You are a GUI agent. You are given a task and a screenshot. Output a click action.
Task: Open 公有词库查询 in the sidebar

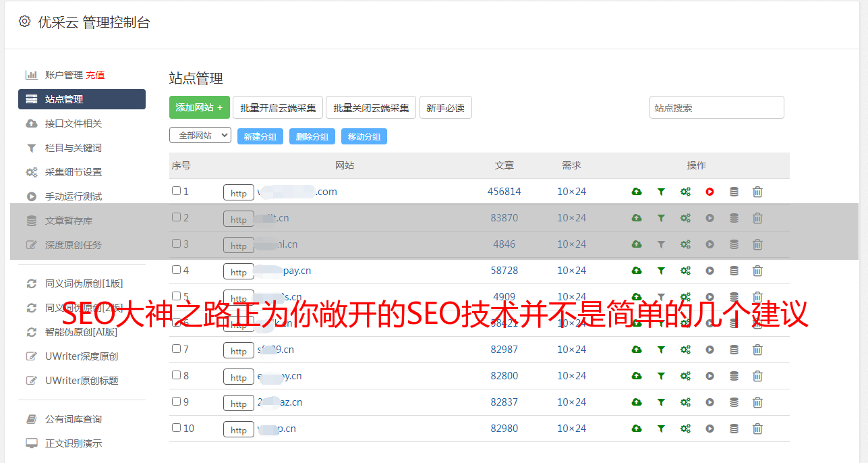pos(74,419)
